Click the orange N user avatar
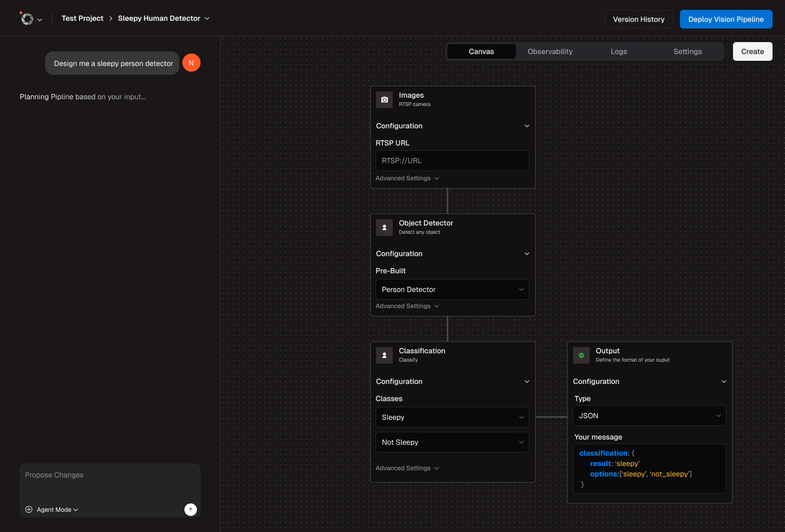The image size is (785, 532). [191, 63]
